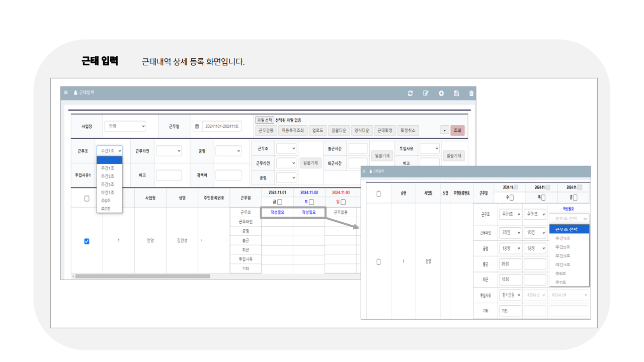Click the user icon next to 근태입력

[x=74, y=93]
